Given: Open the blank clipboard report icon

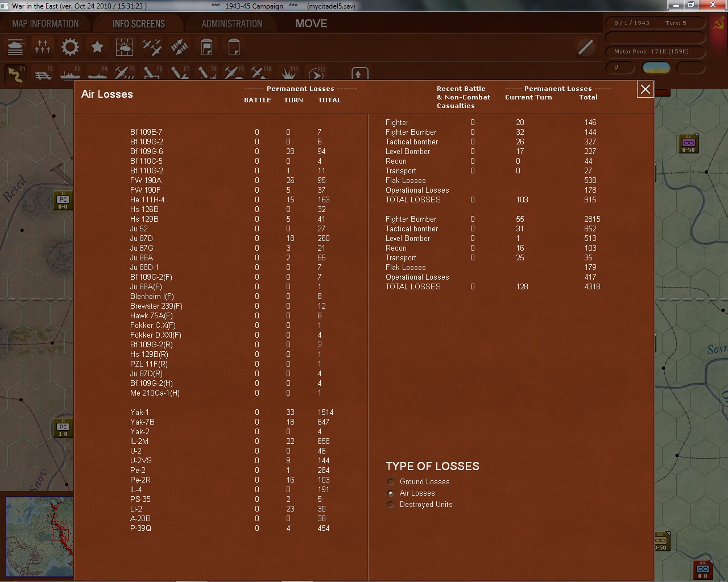Looking at the screenshot, I should pyautogui.click(x=234, y=47).
